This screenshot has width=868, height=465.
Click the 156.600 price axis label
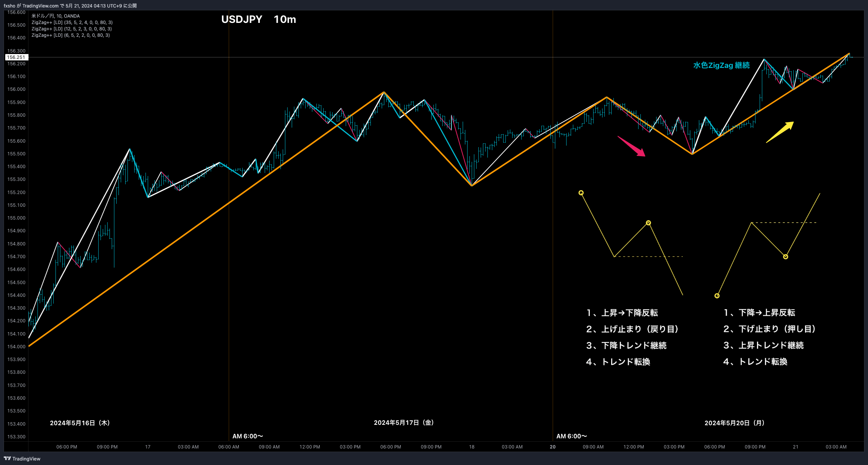(16, 12)
